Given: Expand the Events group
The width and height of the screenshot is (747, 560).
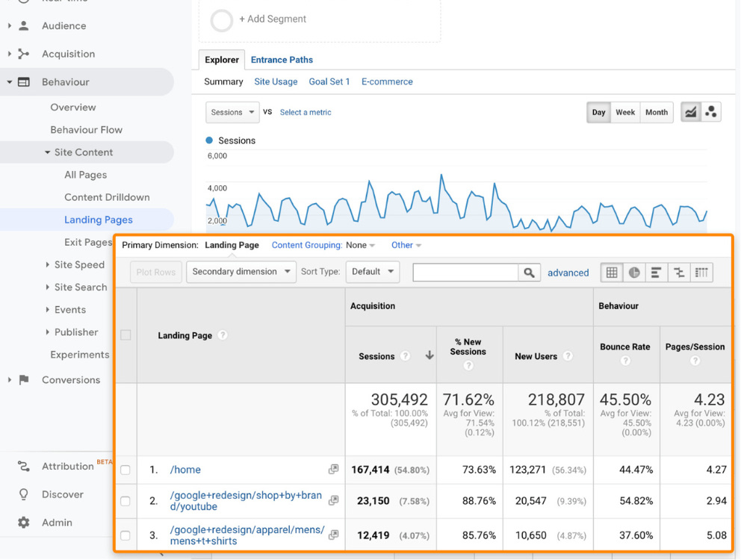Looking at the screenshot, I should pos(47,310).
